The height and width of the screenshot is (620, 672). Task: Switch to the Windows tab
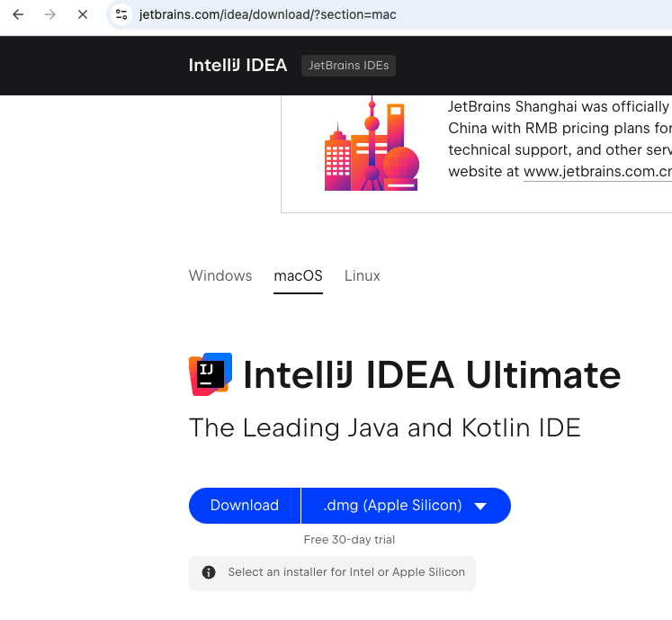[x=220, y=275]
